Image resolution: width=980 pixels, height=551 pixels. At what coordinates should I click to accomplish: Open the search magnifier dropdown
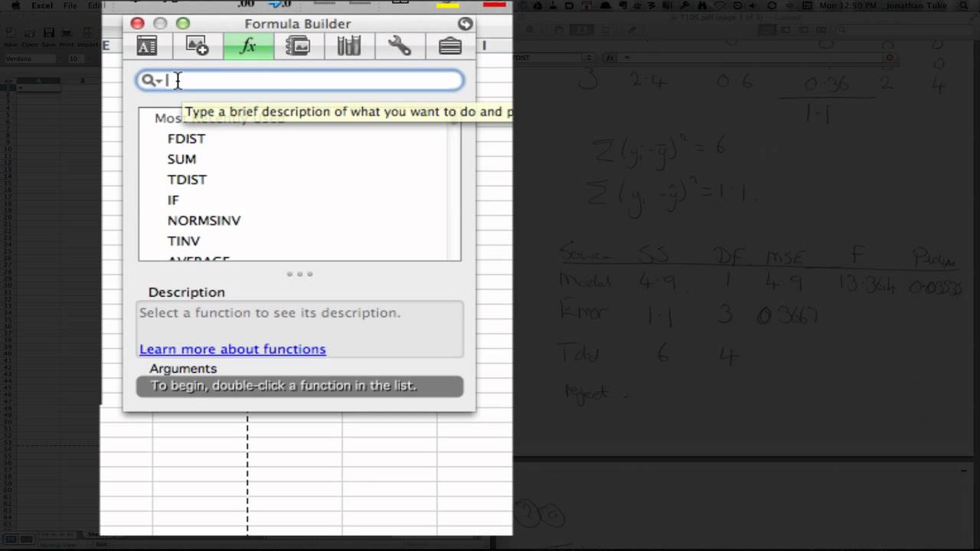152,80
